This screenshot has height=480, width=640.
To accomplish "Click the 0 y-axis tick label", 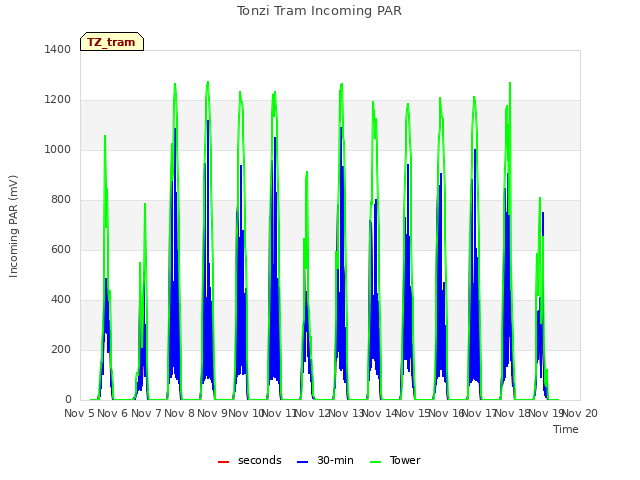I will click(x=68, y=400).
